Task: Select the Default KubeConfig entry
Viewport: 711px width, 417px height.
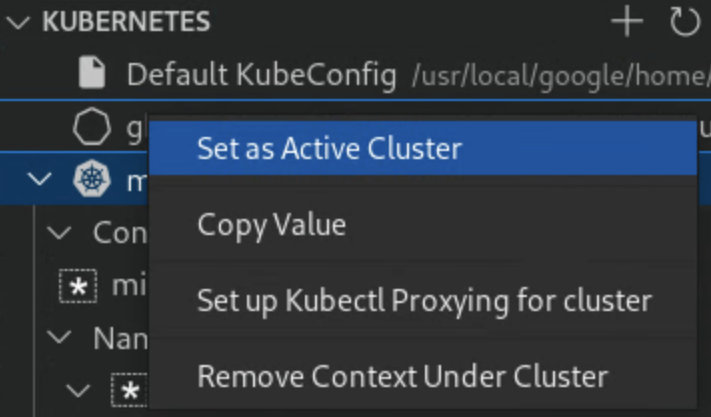Action: [x=261, y=74]
